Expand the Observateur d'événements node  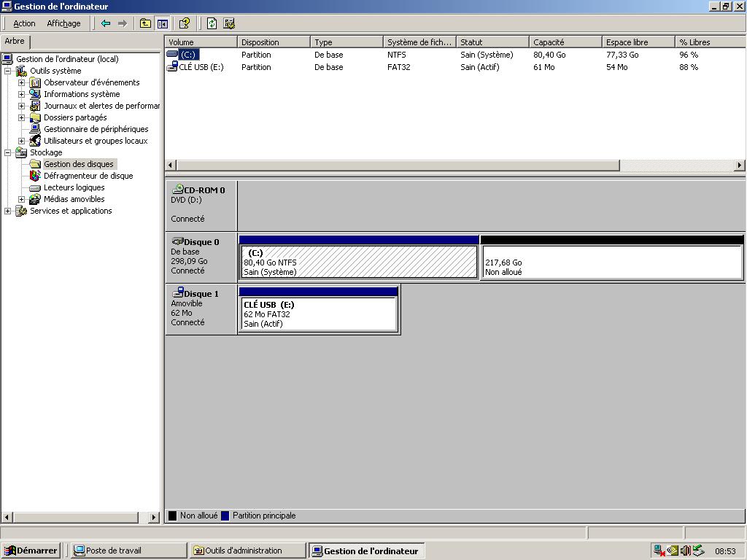pos(21,82)
